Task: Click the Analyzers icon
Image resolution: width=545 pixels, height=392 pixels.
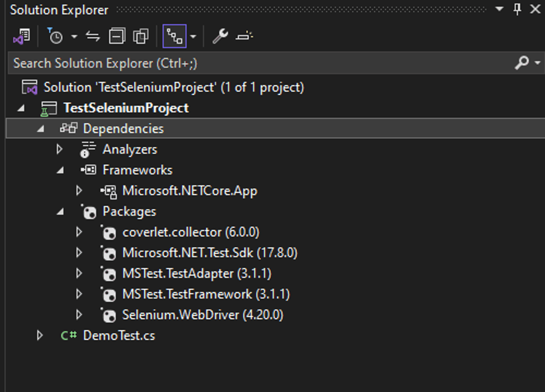Action: click(88, 149)
